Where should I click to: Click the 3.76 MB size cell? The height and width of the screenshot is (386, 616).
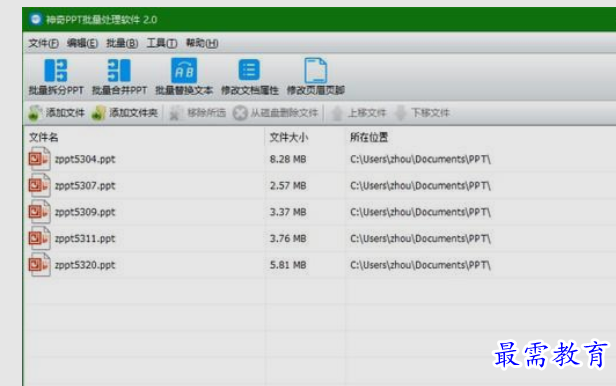click(x=288, y=238)
